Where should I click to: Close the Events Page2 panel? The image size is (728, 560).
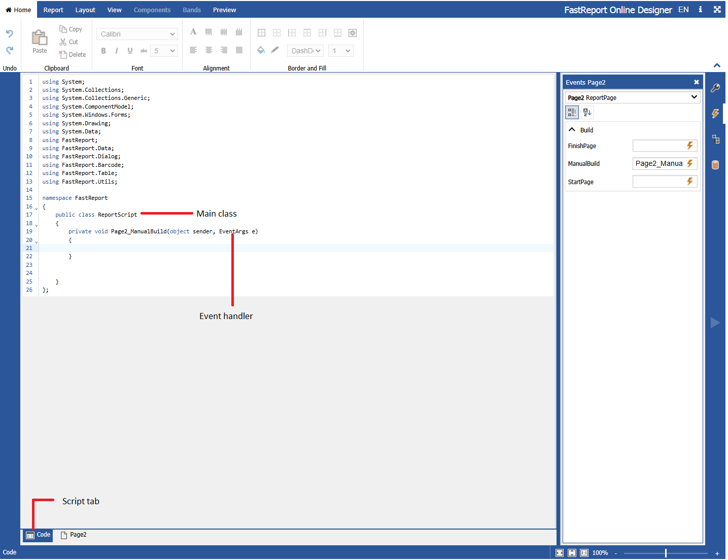[x=697, y=82]
